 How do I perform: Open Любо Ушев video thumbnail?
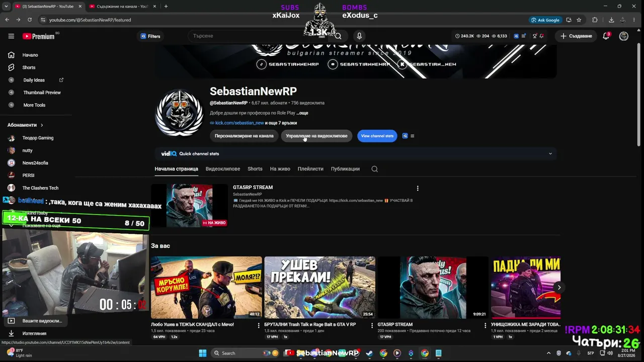tap(206, 288)
